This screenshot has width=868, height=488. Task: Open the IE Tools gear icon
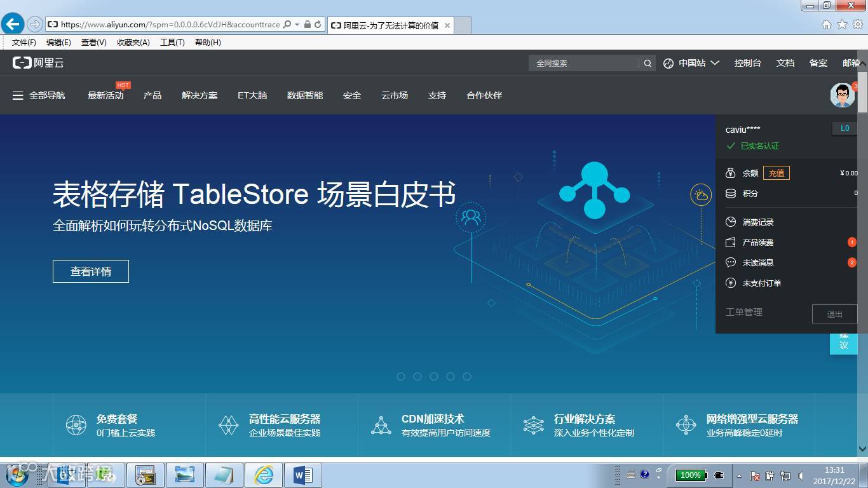click(858, 24)
